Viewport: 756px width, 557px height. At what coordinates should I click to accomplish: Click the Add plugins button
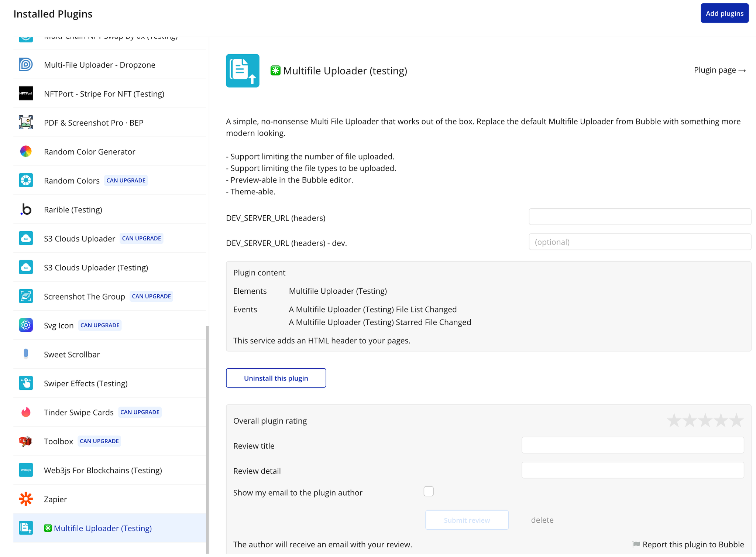(724, 13)
